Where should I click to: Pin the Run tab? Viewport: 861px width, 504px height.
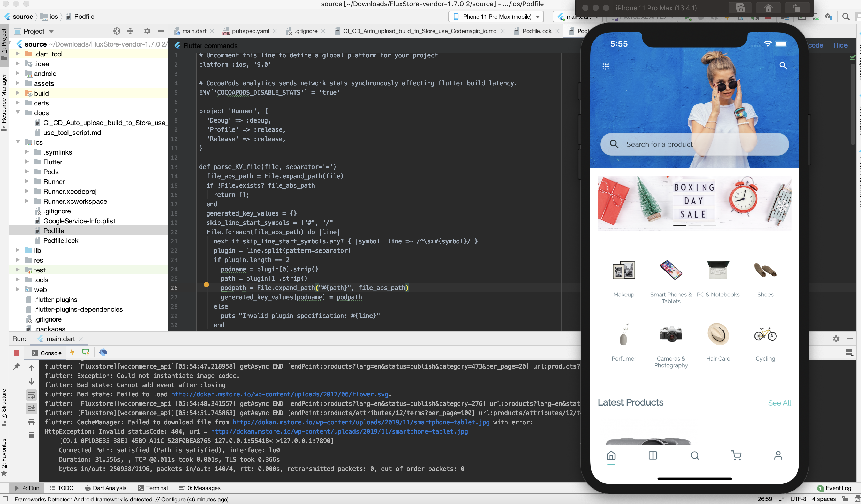tap(16, 367)
